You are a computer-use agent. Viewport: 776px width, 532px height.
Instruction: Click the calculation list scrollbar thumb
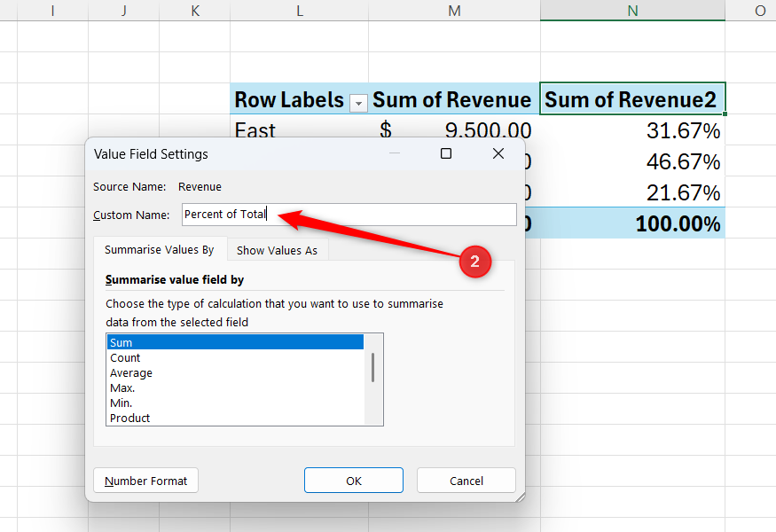tap(372, 367)
